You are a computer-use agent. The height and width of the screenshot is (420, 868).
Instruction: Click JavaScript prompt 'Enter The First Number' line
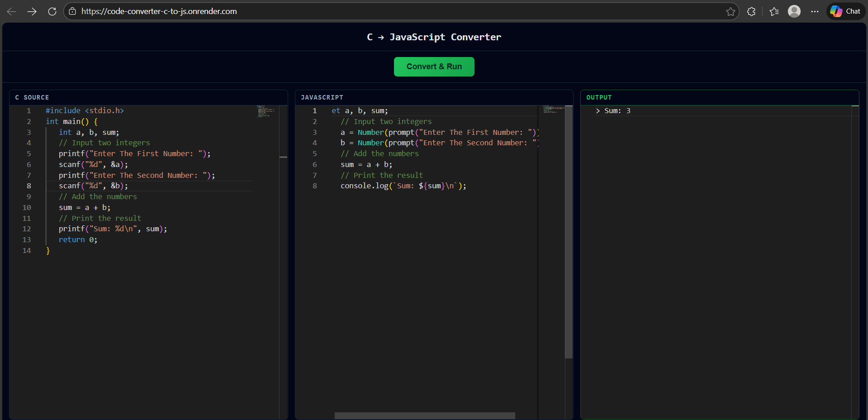tap(440, 132)
